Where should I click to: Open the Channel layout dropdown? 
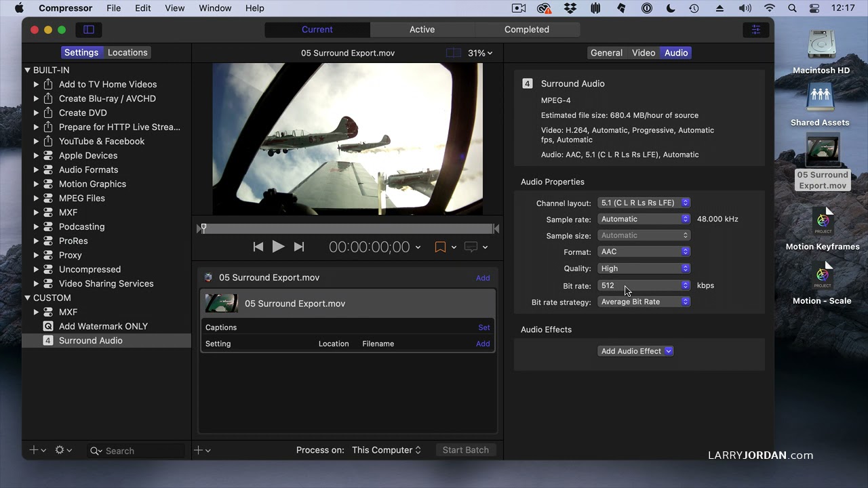point(644,203)
